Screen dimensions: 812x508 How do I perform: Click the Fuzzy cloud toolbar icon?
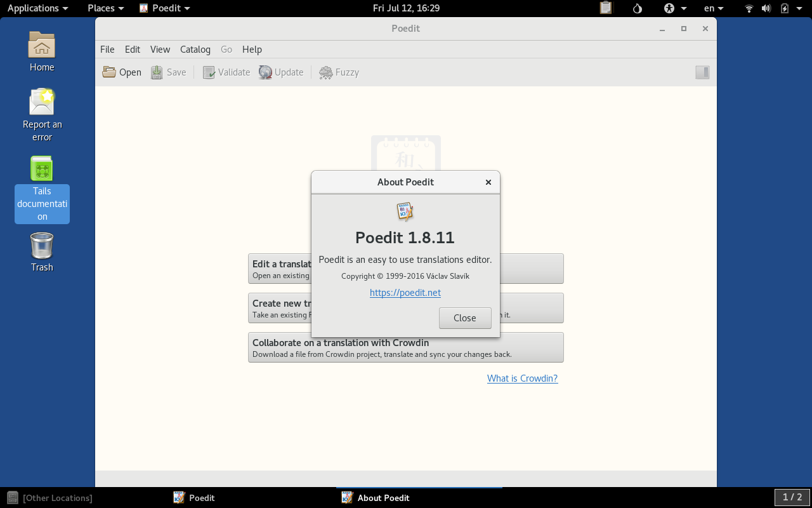[x=326, y=72]
